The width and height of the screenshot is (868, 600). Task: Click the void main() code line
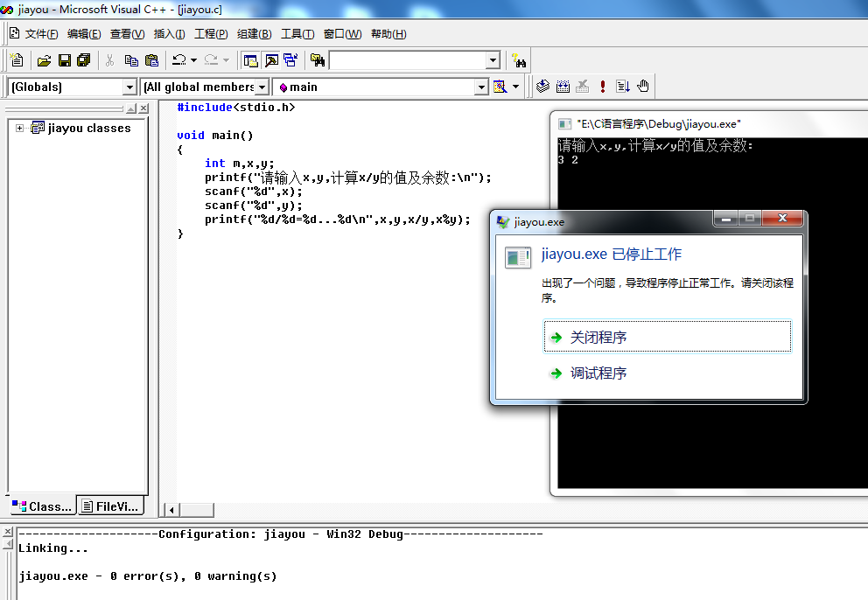pos(214,135)
